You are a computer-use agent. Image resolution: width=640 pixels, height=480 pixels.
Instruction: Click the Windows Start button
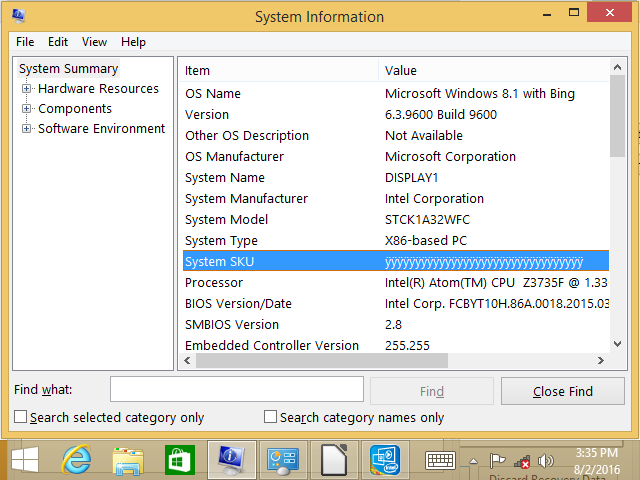tap(25, 460)
